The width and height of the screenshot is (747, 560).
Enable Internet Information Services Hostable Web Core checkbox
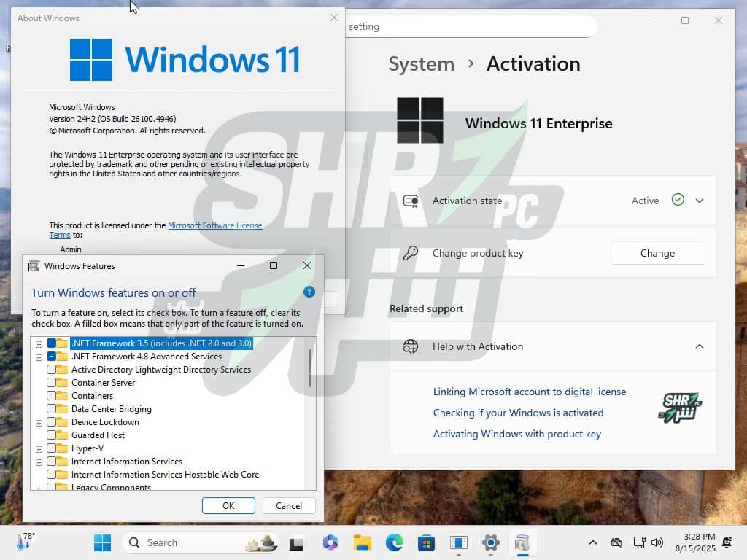52,474
